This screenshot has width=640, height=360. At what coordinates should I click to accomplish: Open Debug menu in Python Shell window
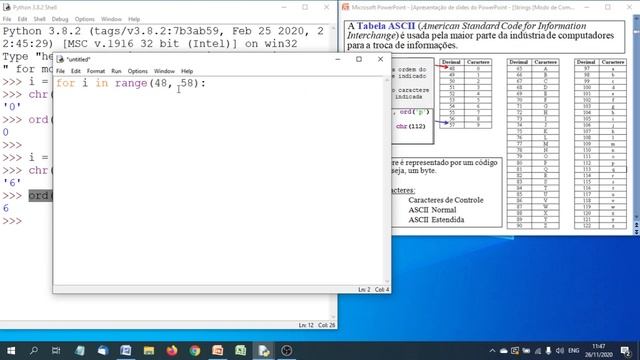coord(60,19)
